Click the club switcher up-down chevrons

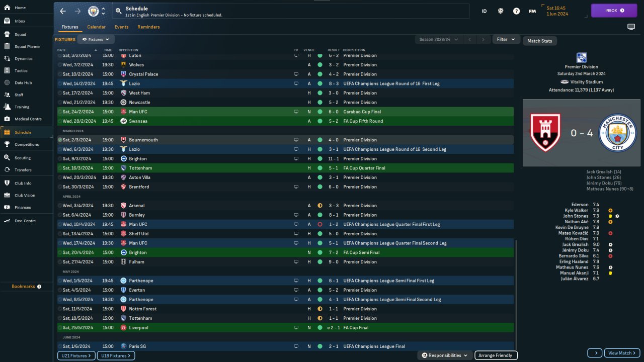pyautogui.click(x=104, y=11)
